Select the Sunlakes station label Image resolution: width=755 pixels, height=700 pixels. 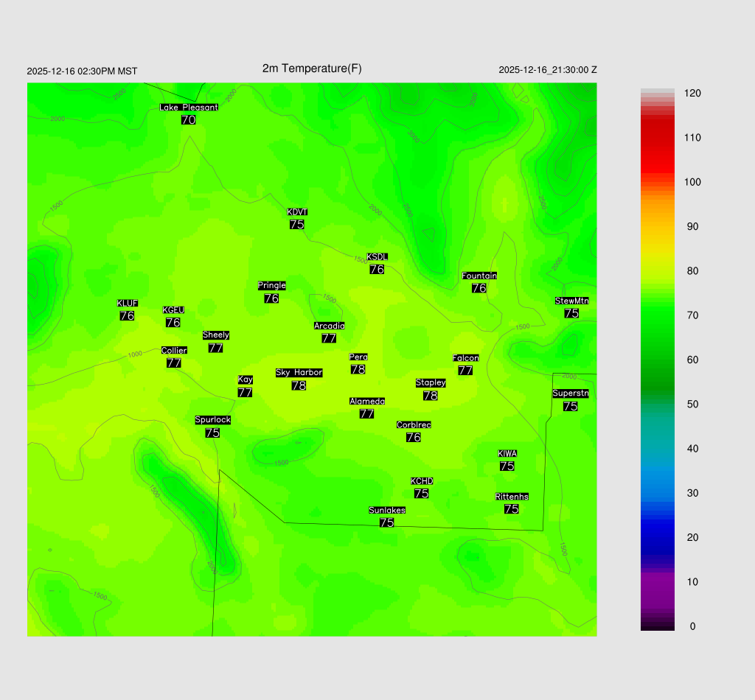386,510
